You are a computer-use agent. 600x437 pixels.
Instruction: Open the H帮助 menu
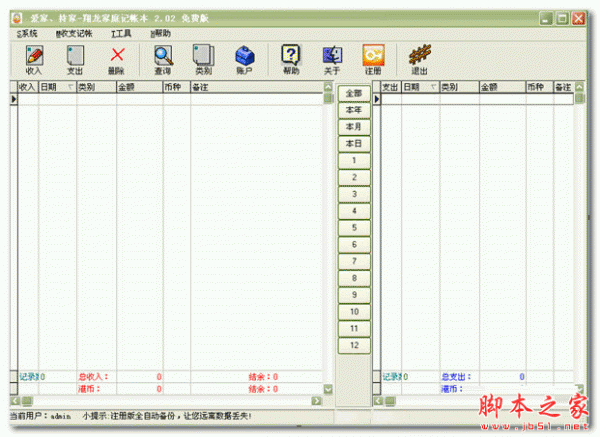coord(160,34)
